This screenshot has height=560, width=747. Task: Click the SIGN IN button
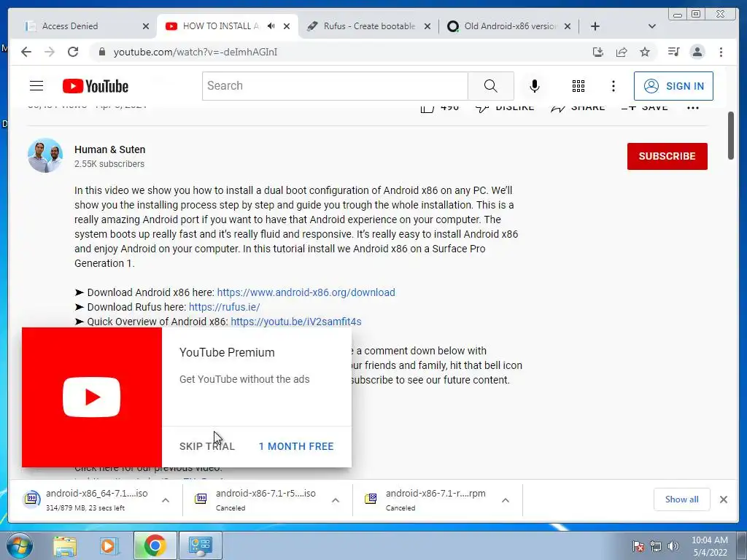[x=673, y=86]
